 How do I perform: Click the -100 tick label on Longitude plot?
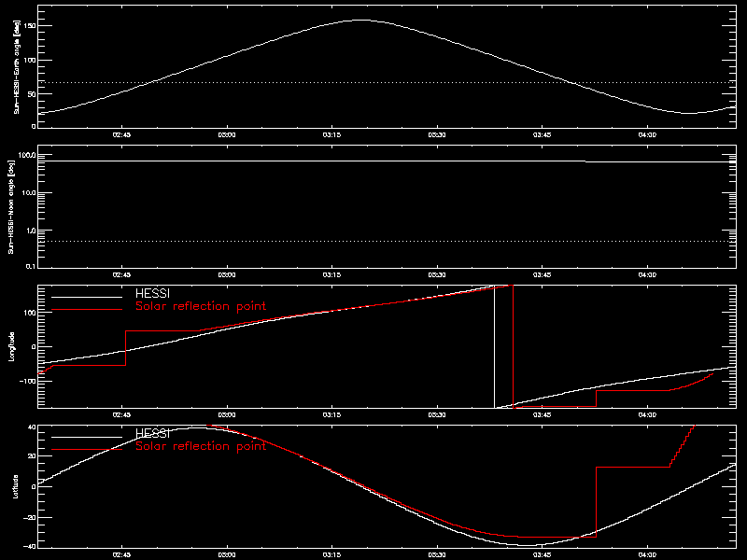[x=27, y=382]
